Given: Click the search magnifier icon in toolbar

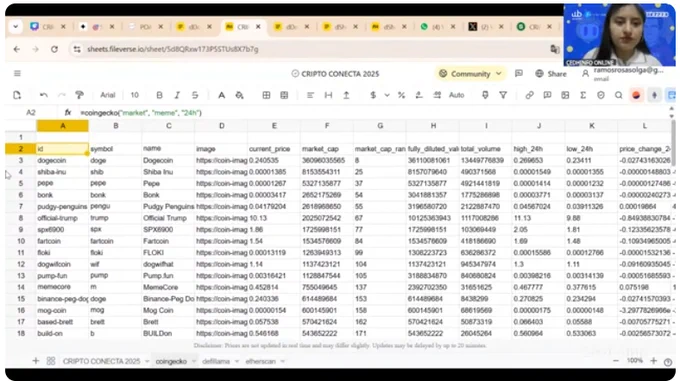Looking at the screenshot, I should click(618, 95).
